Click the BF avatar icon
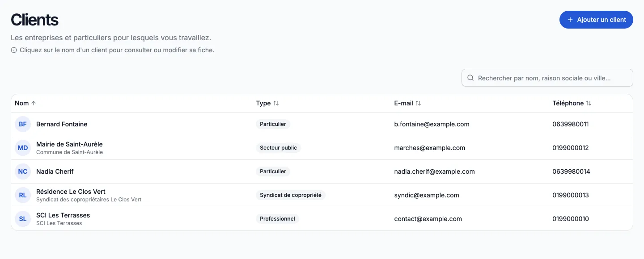This screenshot has height=259, width=644. coord(23,124)
